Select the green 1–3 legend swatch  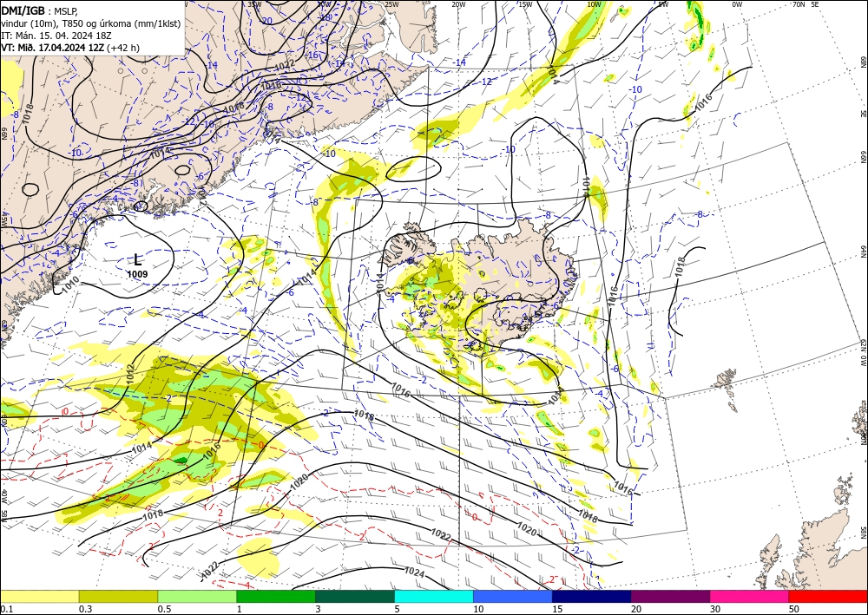[276, 596]
